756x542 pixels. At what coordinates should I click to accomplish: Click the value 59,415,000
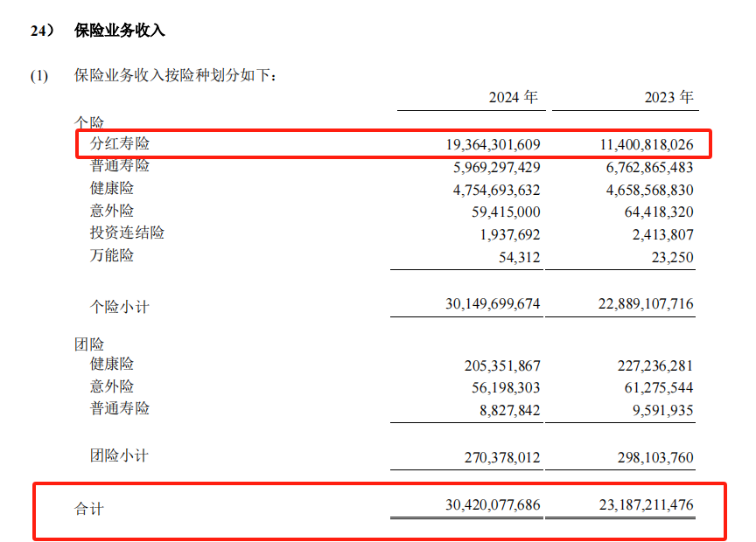tap(506, 212)
